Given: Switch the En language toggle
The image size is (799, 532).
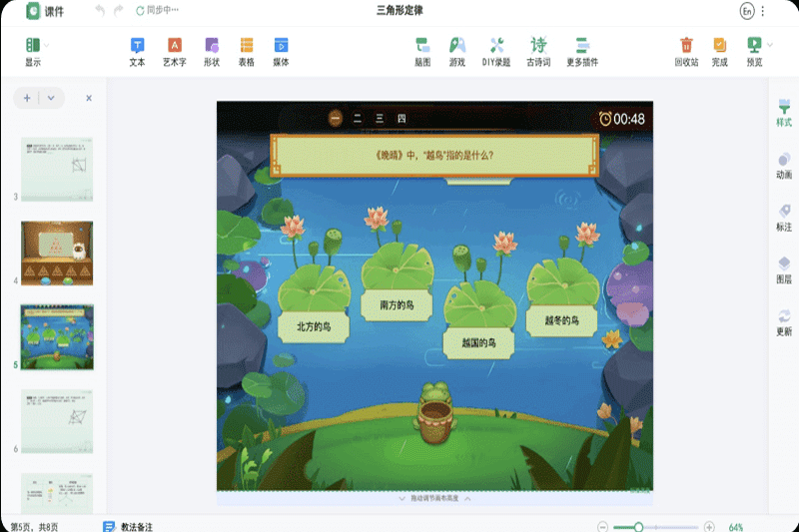Looking at the screenshot, I should coord(746,11).
